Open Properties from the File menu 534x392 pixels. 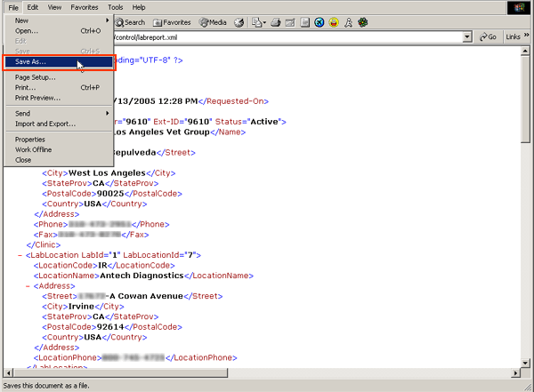click(x=60, y=140)
